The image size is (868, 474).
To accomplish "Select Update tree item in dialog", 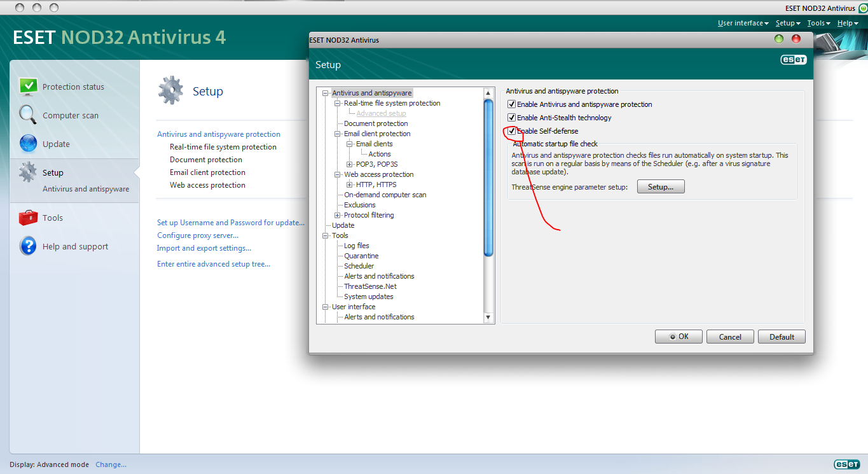I will 343,225.
